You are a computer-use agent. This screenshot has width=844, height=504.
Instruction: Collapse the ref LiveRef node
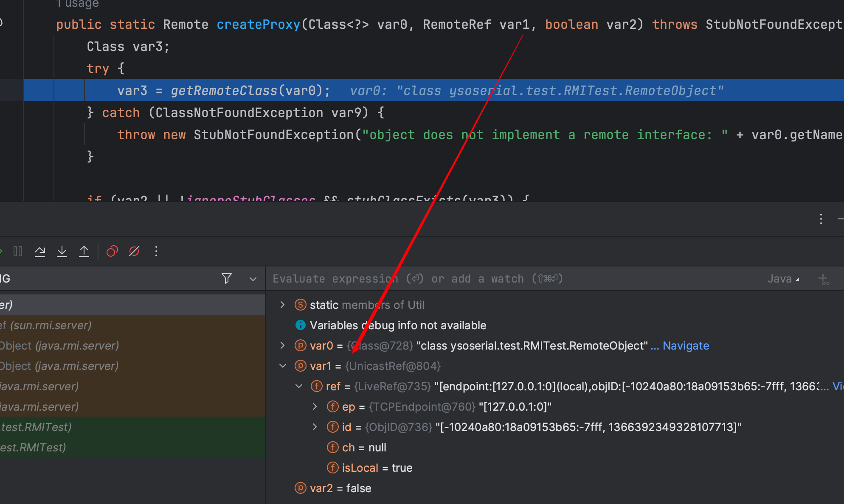(x=299, y=386)
